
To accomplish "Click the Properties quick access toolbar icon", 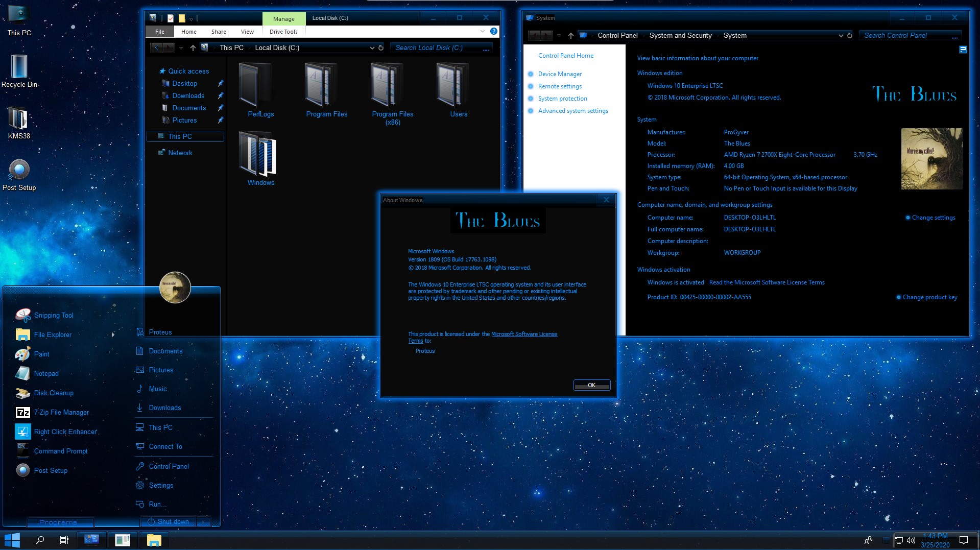I will point(171,18).
